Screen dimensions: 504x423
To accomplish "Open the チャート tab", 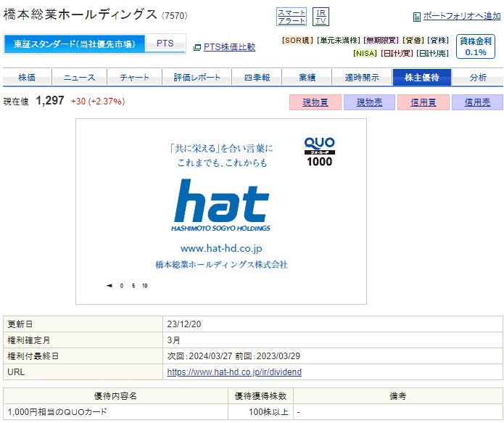I will click(134, 78).
